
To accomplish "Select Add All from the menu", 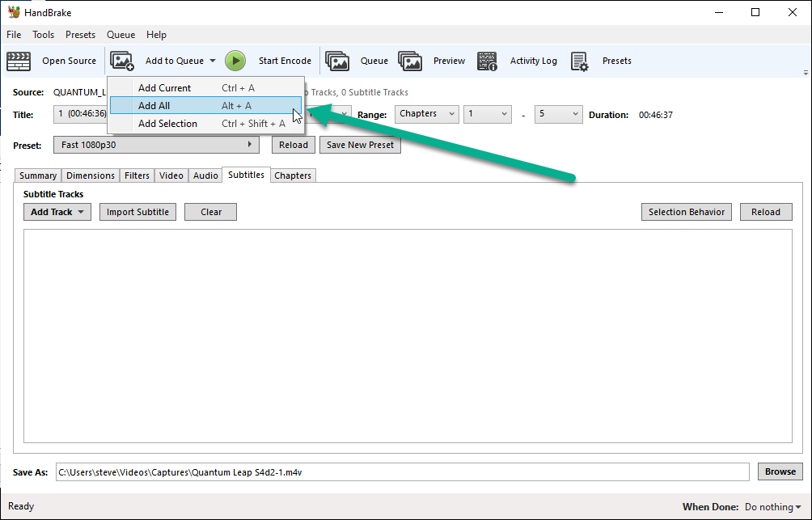I will pos(205,106).
